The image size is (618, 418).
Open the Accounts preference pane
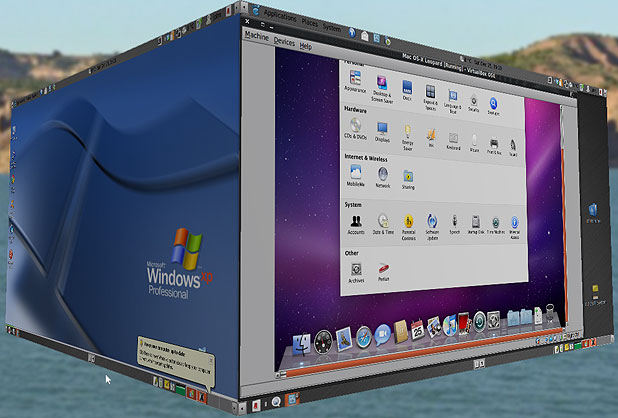[x=356, y=225]
